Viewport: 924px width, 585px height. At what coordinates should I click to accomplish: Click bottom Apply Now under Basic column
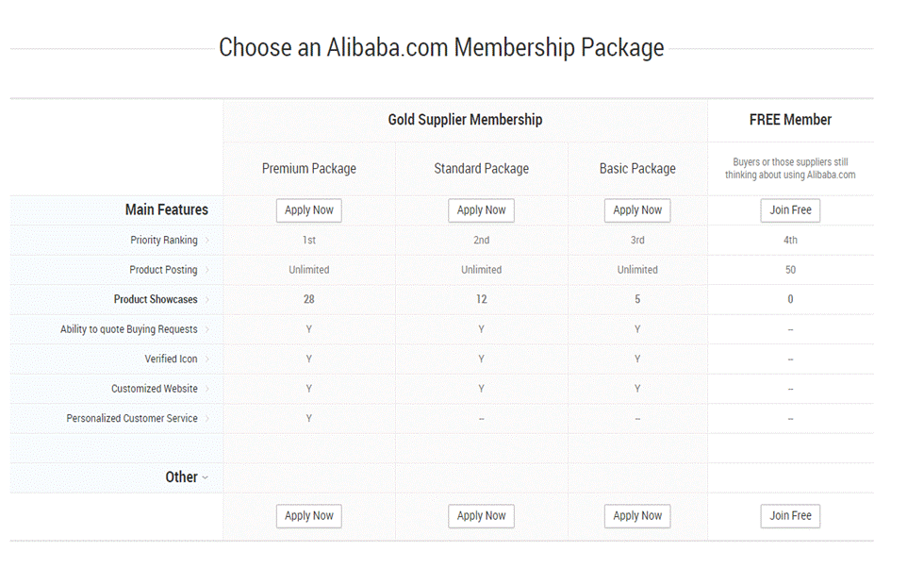coord(637,516)
